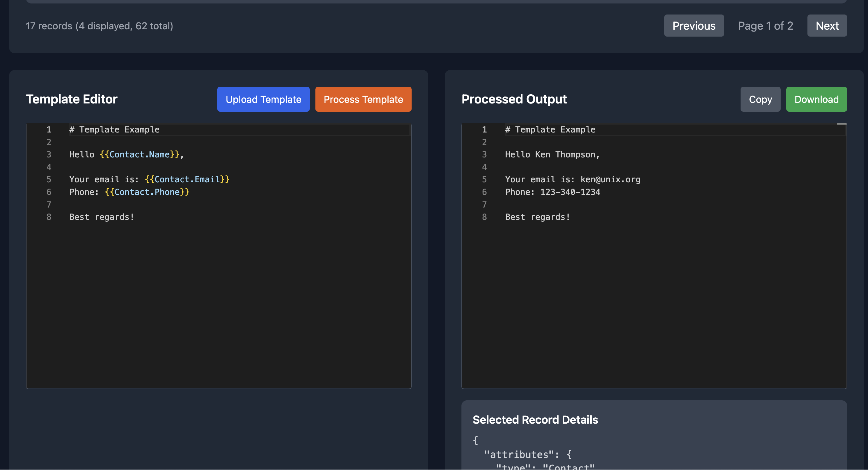Image resolution: width=868 pixels, height=470 pixels.
Task: Click the ken@unix.org email in output
Action: [x=610, y=179]
